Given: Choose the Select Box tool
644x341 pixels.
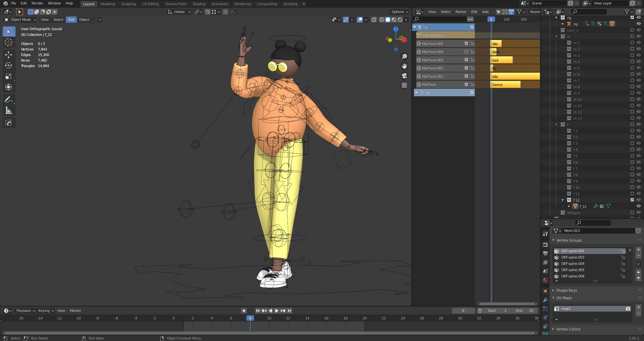Looking at the screenshot, I should pos(9,32).
